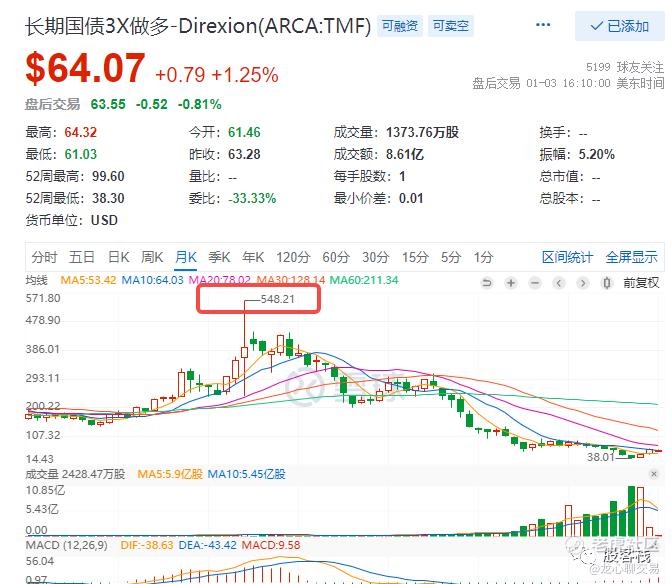Switch to the 60分 chart tab

tap(336, 257)
